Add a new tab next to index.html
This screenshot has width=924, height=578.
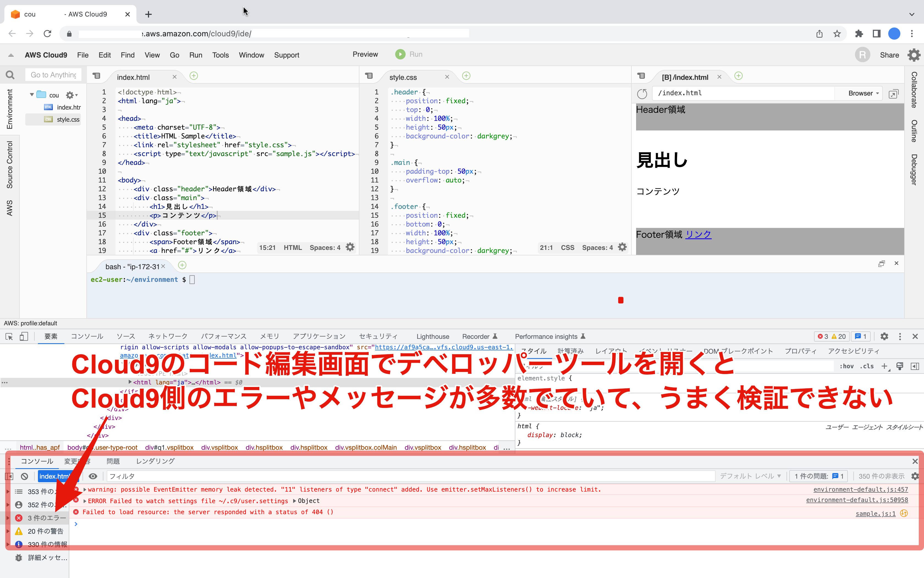tap(194, 76)
